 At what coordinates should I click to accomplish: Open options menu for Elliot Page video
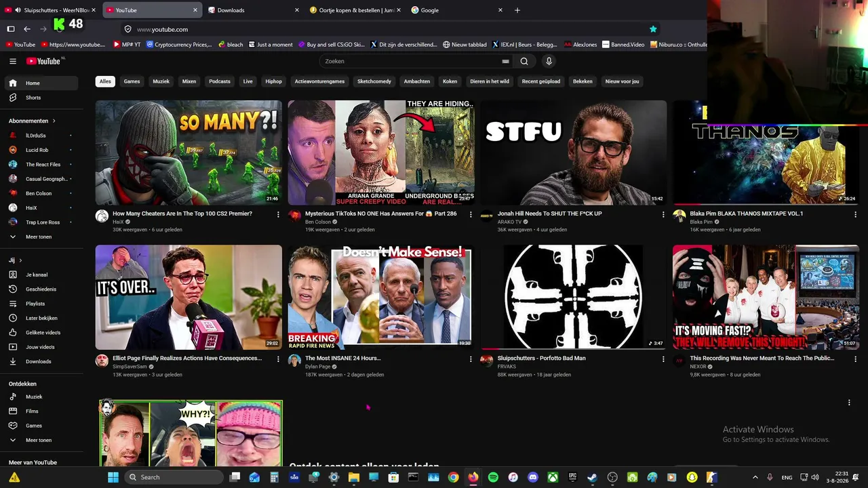278,359
